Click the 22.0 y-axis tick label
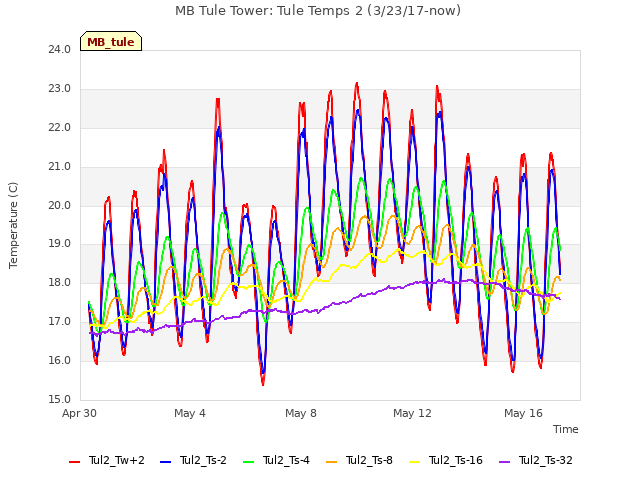 pos(60,127)
